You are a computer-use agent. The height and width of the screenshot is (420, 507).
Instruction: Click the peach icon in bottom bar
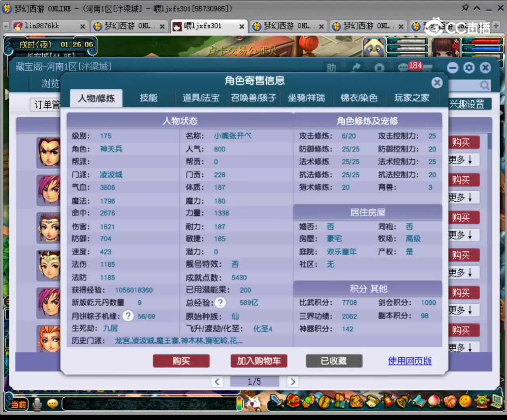435,401
